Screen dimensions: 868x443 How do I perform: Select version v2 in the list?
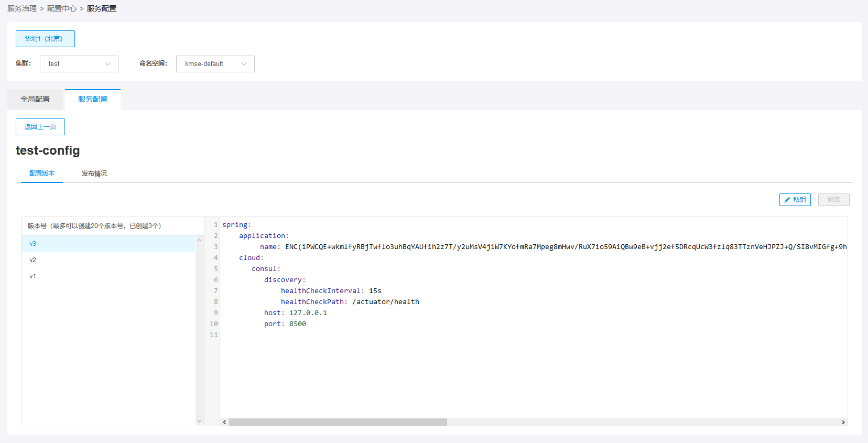[108, 260]
